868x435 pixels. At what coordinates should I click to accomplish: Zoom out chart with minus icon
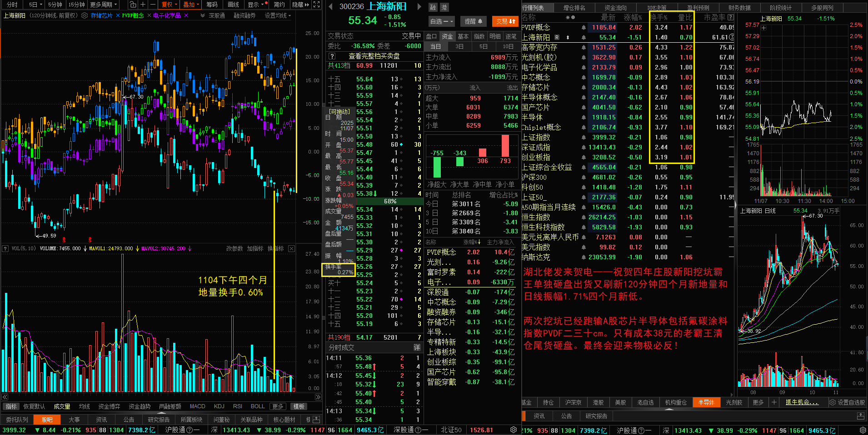pos(153,5)
